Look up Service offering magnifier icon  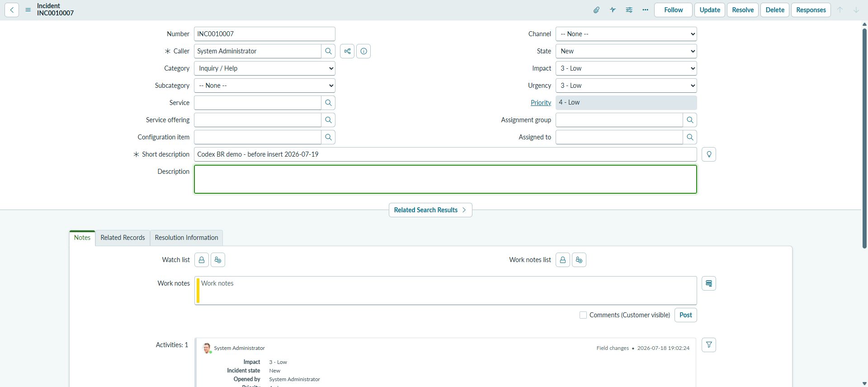[328, 120]
